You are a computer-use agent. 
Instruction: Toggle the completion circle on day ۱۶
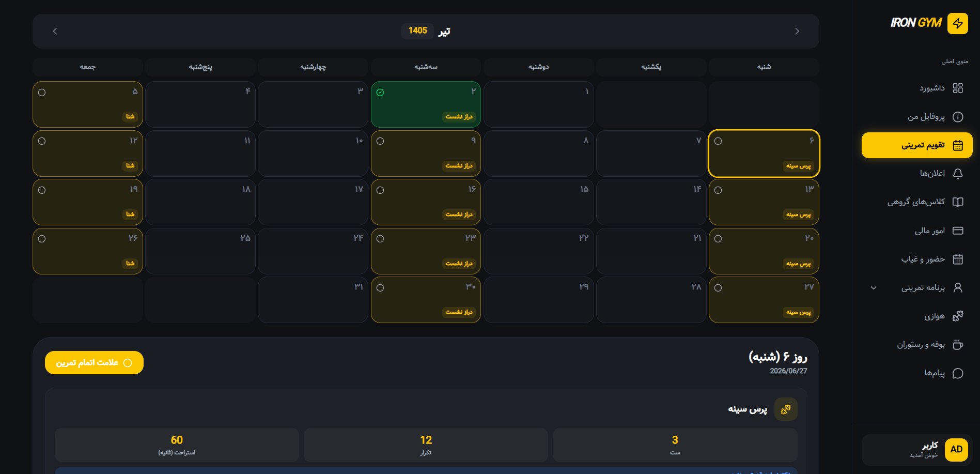point(380,190)
